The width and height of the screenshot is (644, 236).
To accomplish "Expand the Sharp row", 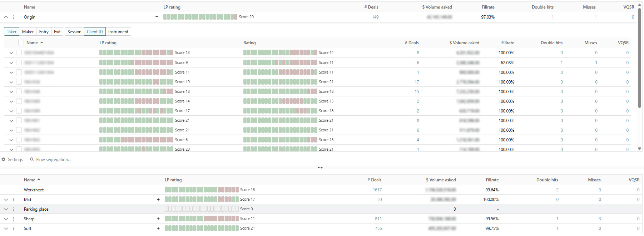I will pyautogui.click(x=6, y=219).
